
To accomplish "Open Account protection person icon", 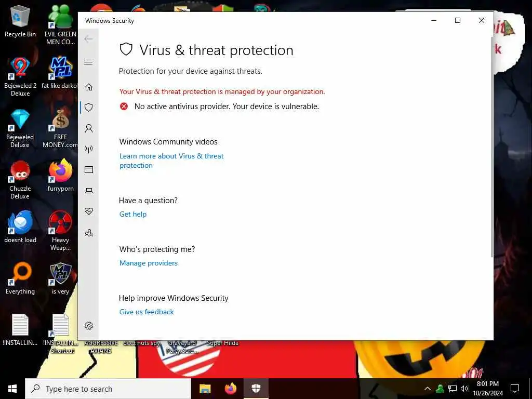I will point(88,128).
